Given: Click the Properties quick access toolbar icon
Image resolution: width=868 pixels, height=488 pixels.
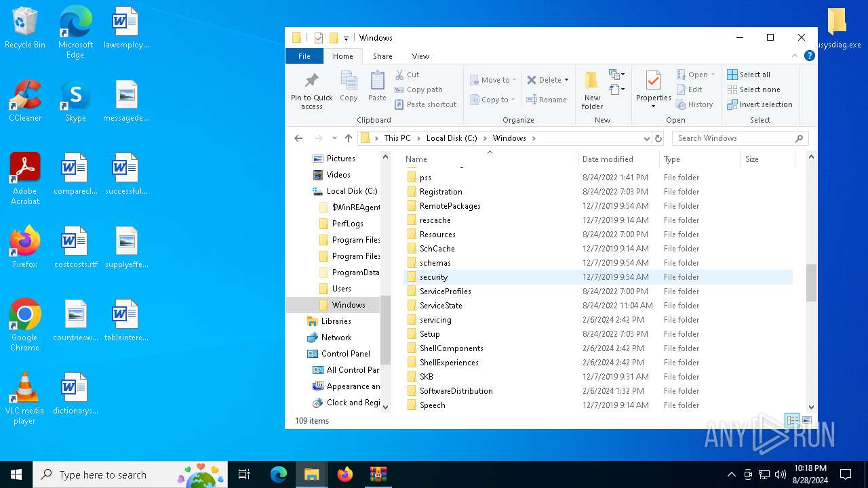Looking at the screenshot, I should tap(319, 38).
